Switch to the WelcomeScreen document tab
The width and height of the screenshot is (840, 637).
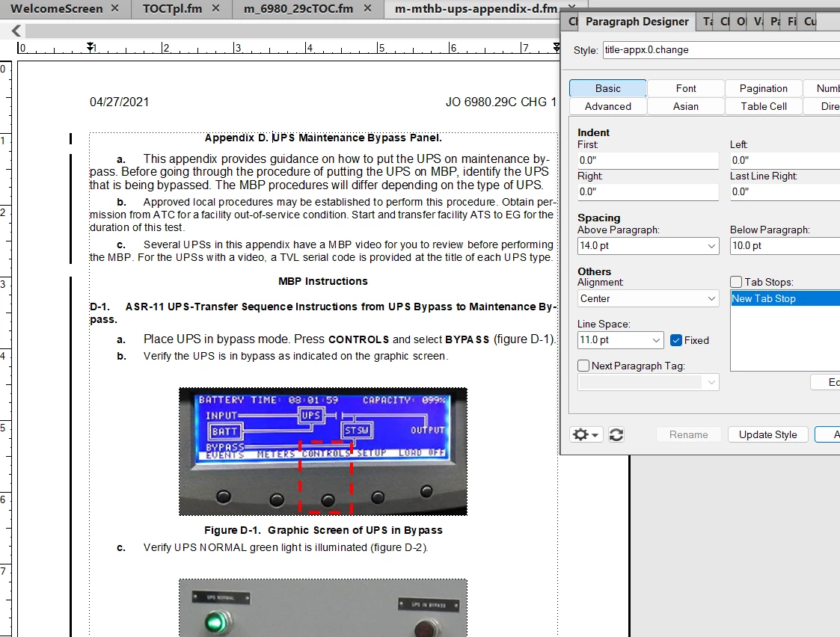(x=56, y=8)
